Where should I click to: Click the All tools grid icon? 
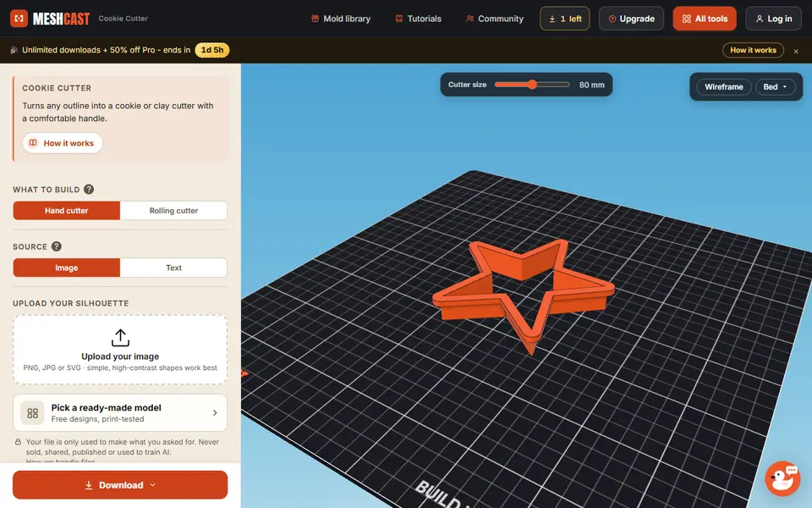click(x=687, y=19)
